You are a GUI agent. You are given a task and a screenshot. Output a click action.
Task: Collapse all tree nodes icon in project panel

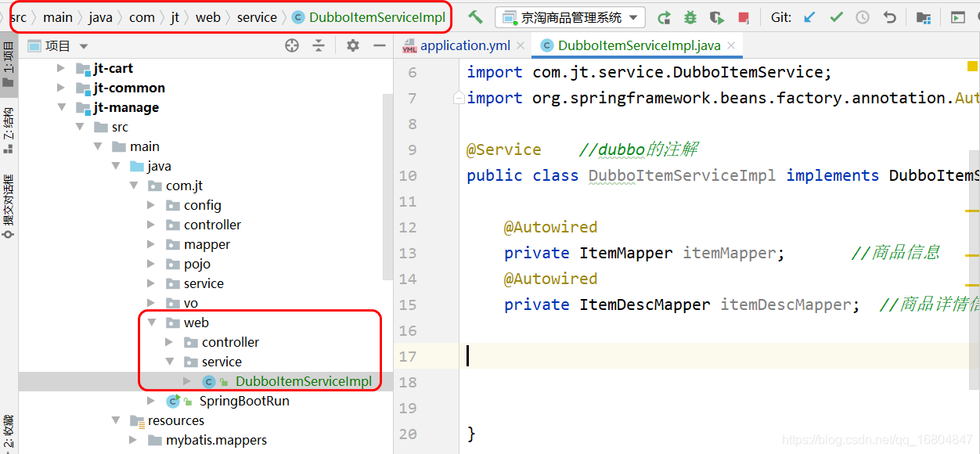pyautogui.click(x=319, y=46)
